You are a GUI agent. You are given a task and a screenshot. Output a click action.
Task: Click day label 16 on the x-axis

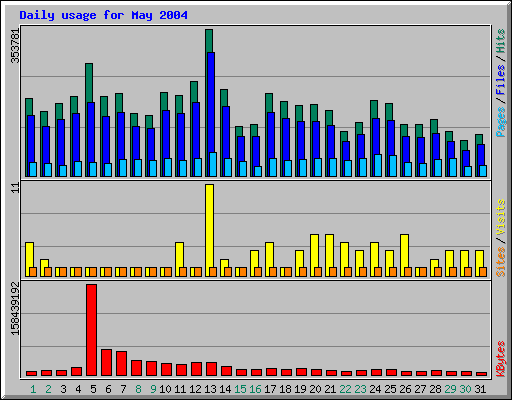(255, 389)
